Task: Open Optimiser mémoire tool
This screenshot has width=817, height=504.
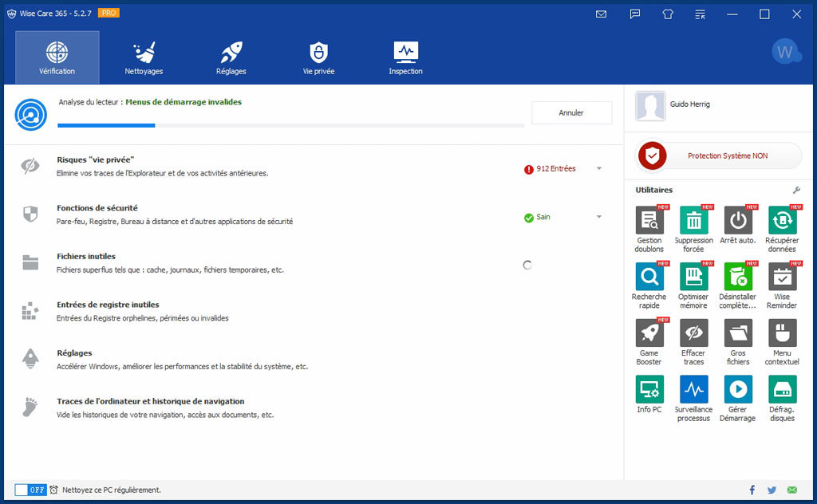Action: [693, 277]
